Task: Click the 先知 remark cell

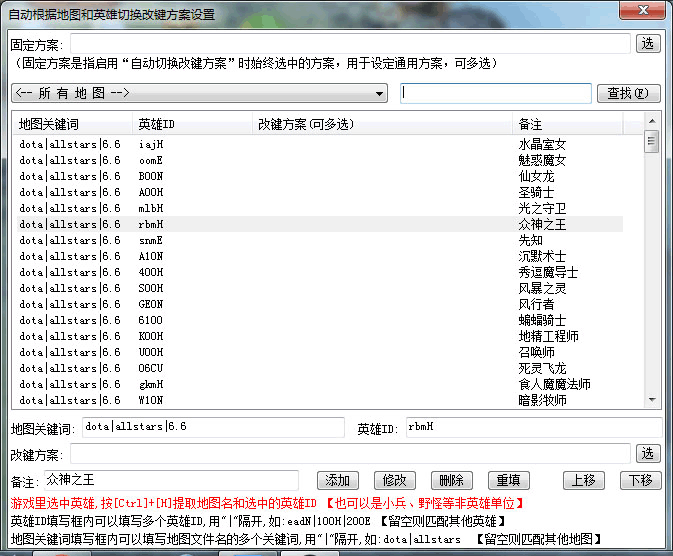Action: 531,240
